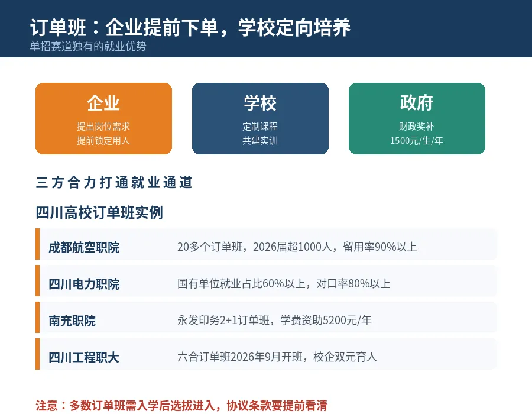
Task: Click the text 1500元/生/年
Action: [x=417, y=141]
